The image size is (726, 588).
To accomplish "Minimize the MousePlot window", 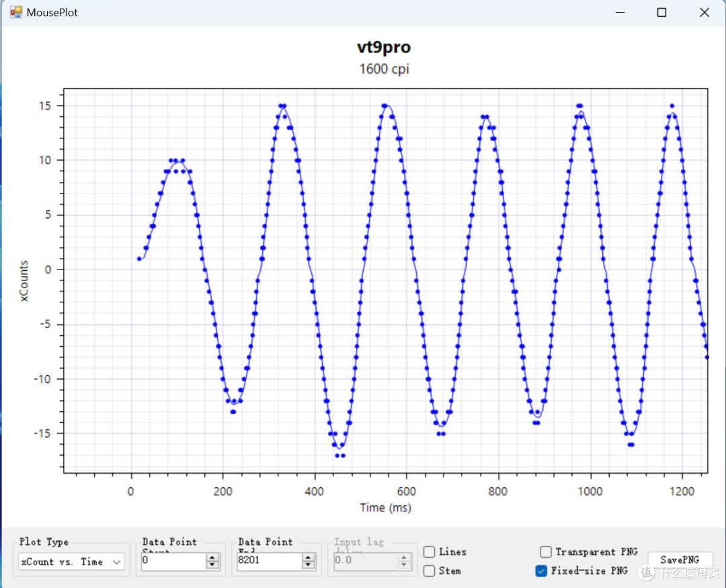I will point(620,13).
